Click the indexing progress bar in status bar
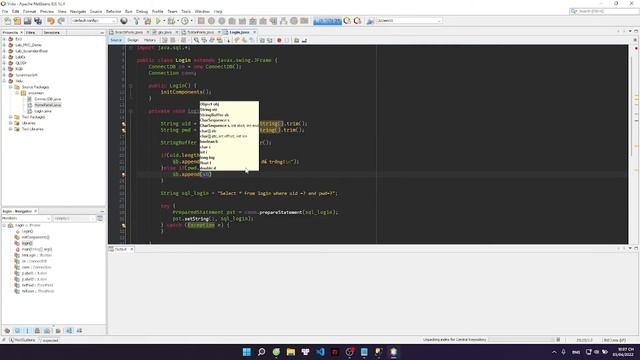The width and height of the screenshot is (640, 360). (x=521, y=340)
